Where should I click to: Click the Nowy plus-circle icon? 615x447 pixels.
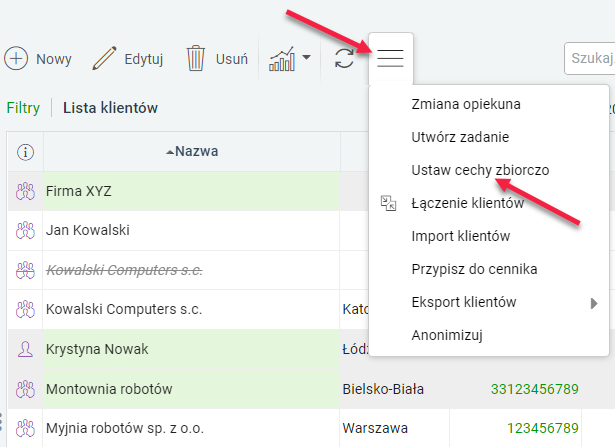tap(16, 58)
